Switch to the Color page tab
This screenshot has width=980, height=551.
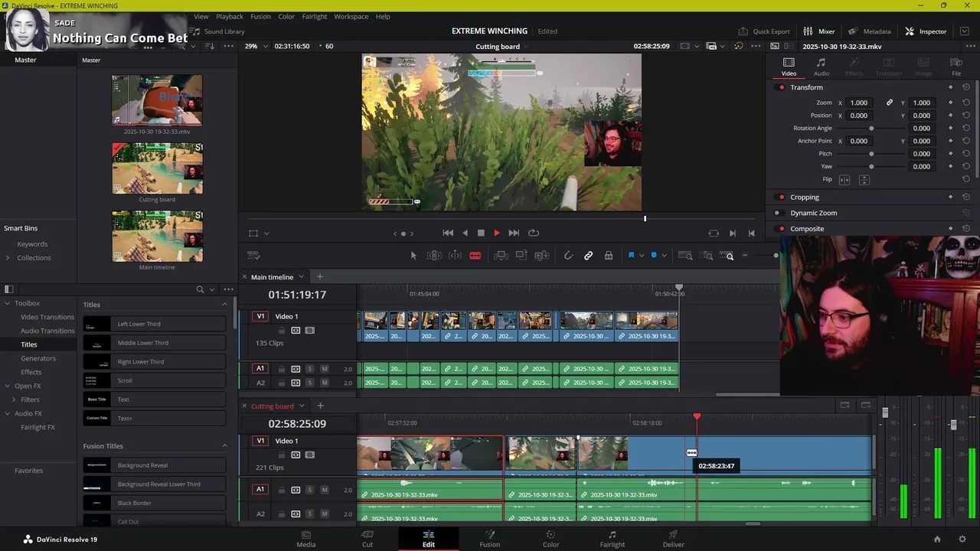550,539
